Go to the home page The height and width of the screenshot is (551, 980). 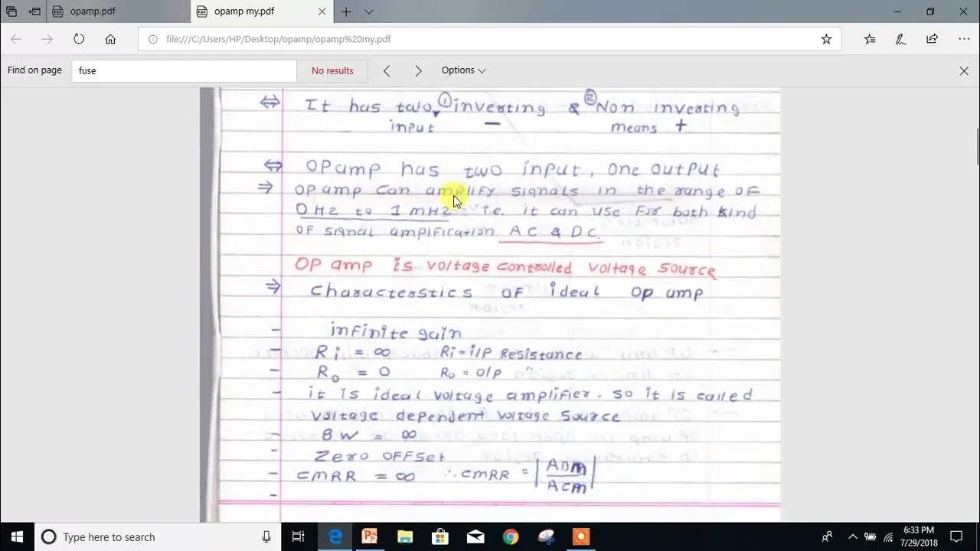[110, 39]
